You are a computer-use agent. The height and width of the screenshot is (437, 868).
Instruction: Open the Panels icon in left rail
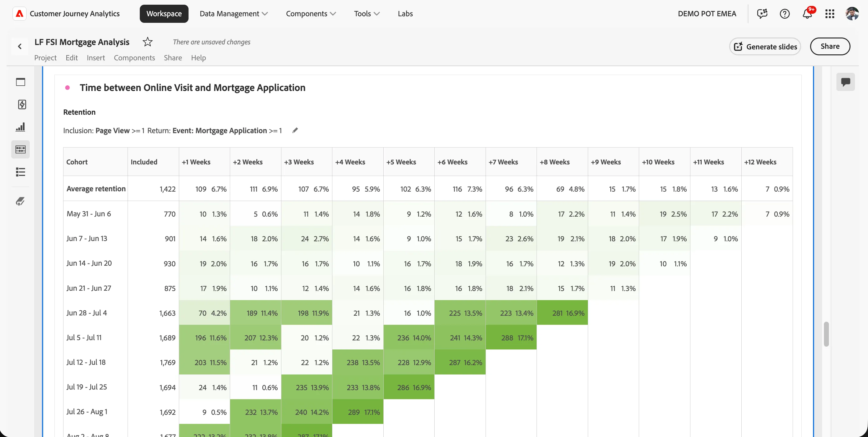pos(21,82)
